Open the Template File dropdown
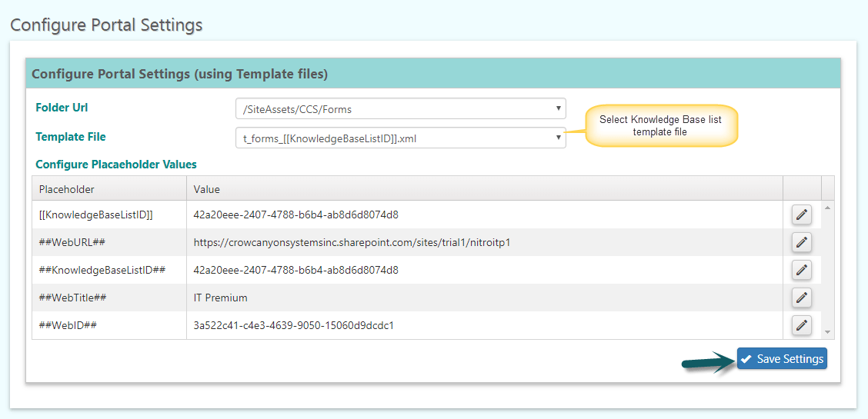The width and height of the screenshot is (868, 419). click(x=401, y=138)
